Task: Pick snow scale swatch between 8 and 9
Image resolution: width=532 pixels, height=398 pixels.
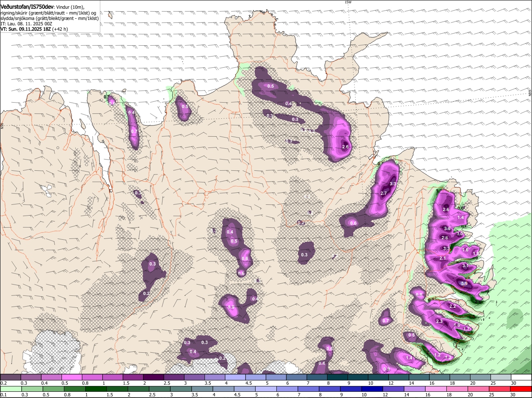Action: [x=337, y=377]
